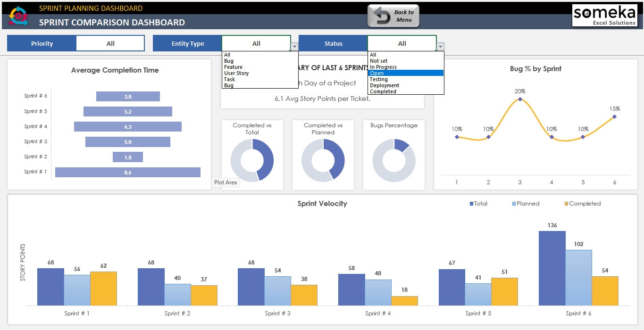Click the SPRINT COMPARISON DASHBOARD header
The image size is (644, 330).
111,22
